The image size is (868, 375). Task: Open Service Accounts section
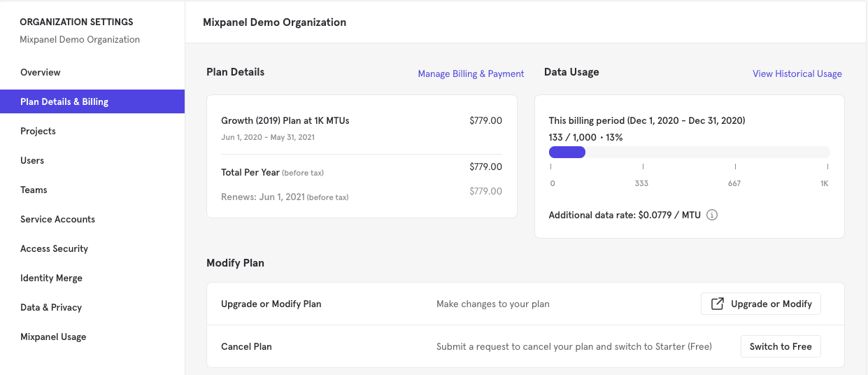(57, 220)
